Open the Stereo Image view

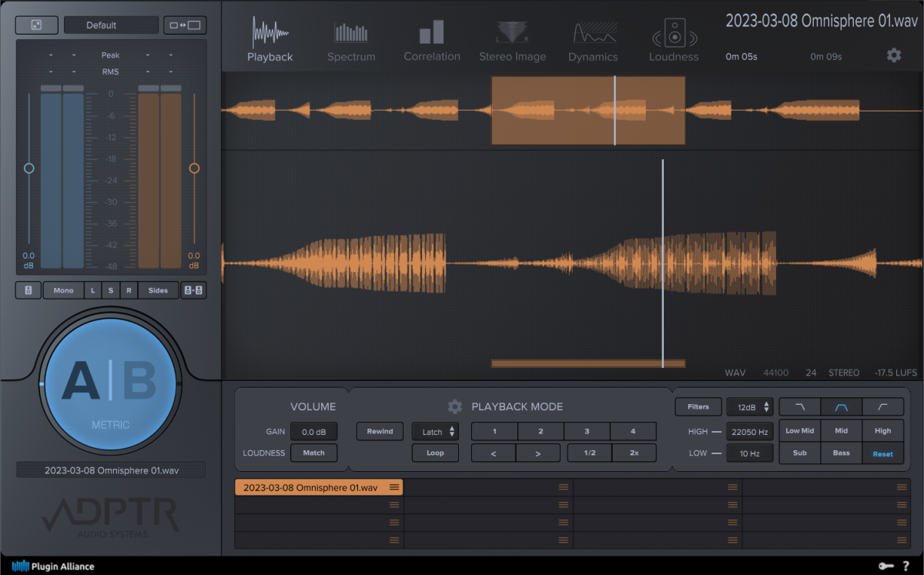[512, 42]
